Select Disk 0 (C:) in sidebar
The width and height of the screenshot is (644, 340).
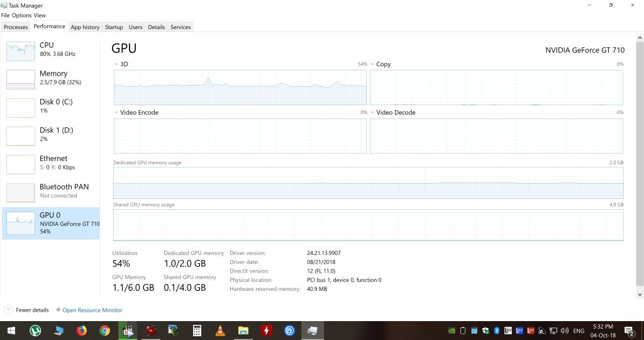50,107
